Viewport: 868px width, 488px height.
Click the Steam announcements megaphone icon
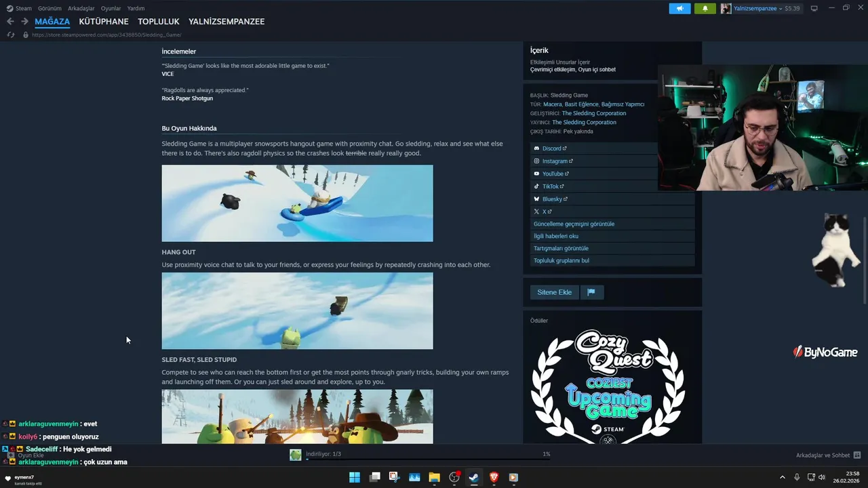[679, 8]
